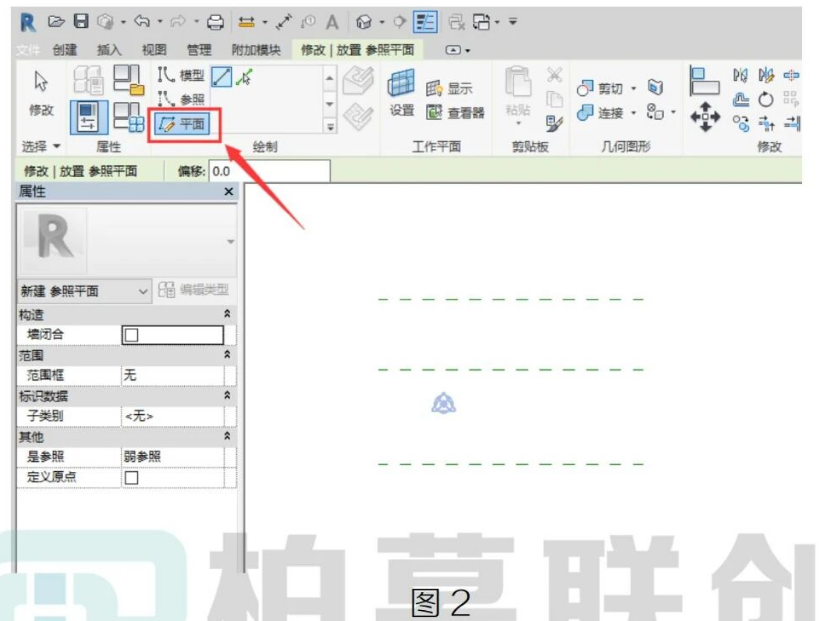Image resolution: width=819 pixels, height=621 pixels.
Task: Collapse the Extents properties group
Action: pyautogui.click(x=227, y=355)
